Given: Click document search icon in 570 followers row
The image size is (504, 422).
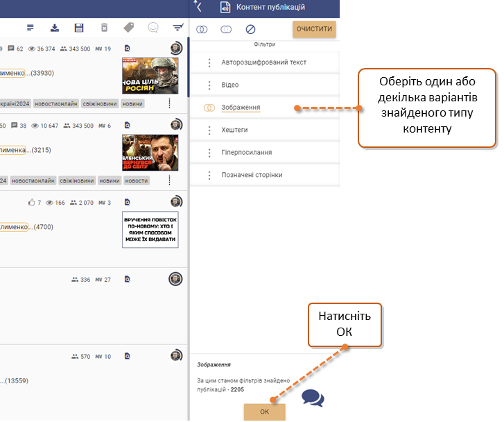Looking at the screenshot, I should pos(128,356).
